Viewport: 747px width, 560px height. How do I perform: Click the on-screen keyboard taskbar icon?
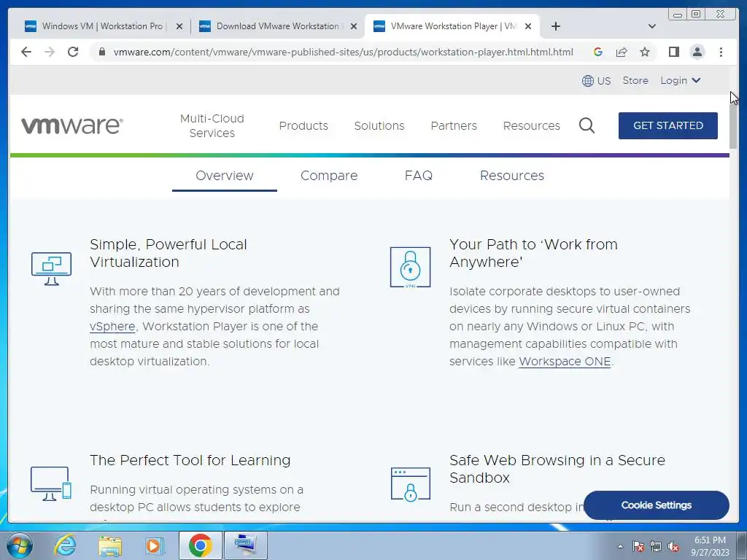pos(245,545)
